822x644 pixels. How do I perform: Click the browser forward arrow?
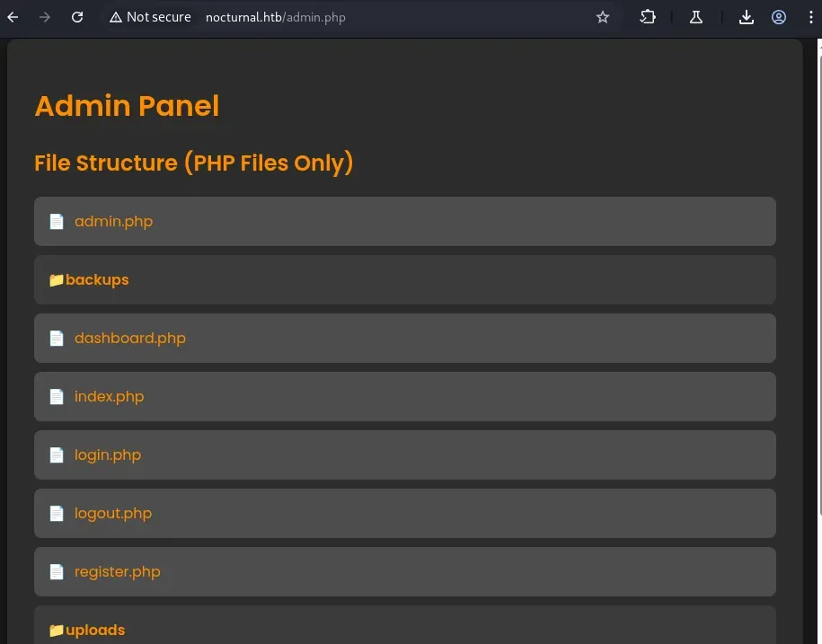pyautogui.click(x=45, y=17)
